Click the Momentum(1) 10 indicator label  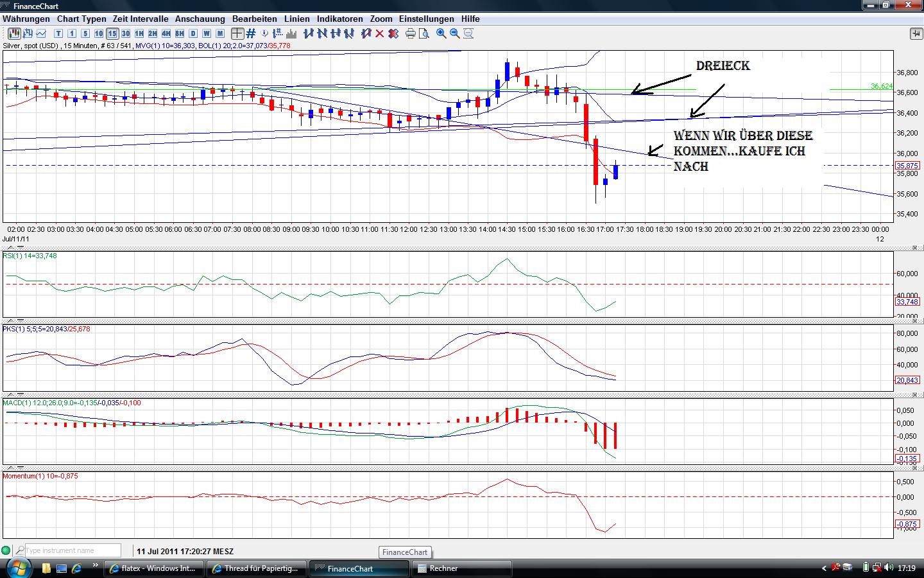(40, 476)
